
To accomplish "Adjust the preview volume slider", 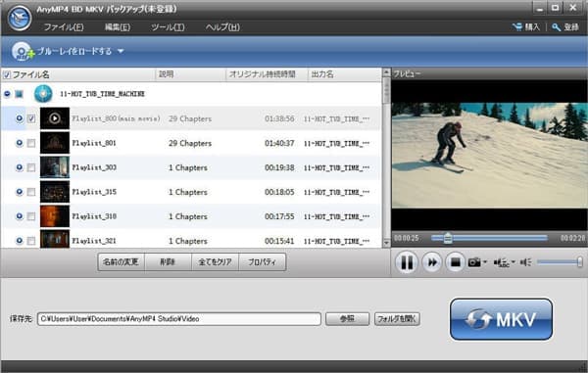I will click(x=560, y=262).
